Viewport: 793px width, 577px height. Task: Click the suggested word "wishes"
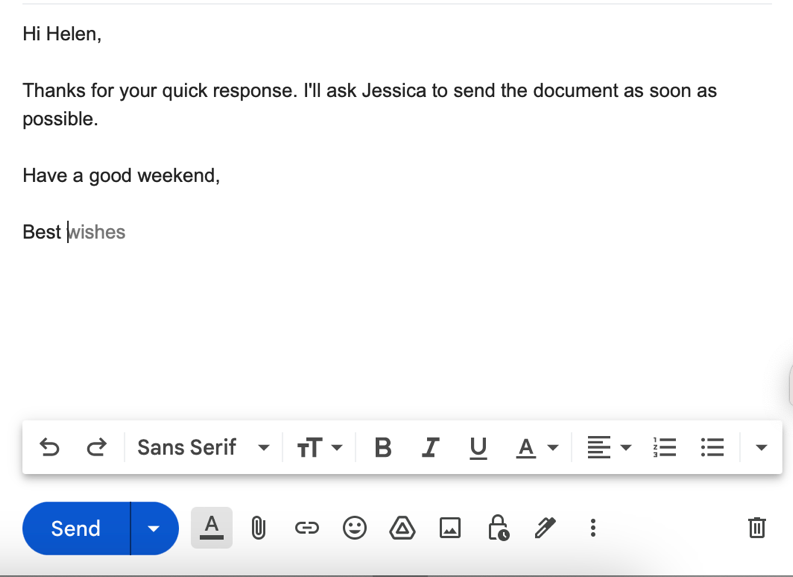97,232
